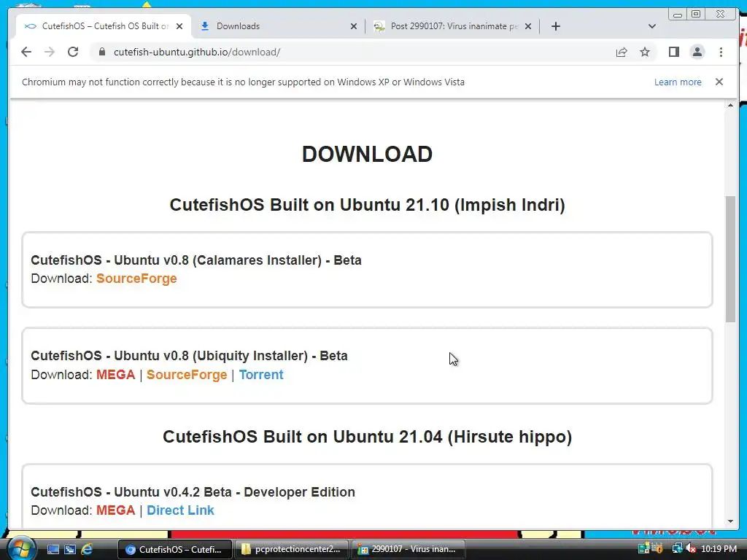This screenshot has height=560, width=747.
Task: Launch Internet Explorer from quick launch
Action: [87, 550]
